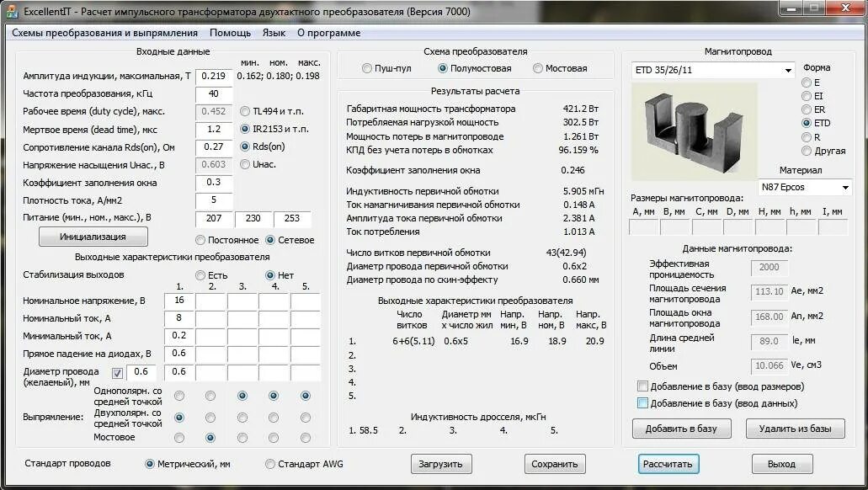Open the ETD 35/26/11 core dropdown
Screen dimensions: 868x490
(x=786, y=69)
